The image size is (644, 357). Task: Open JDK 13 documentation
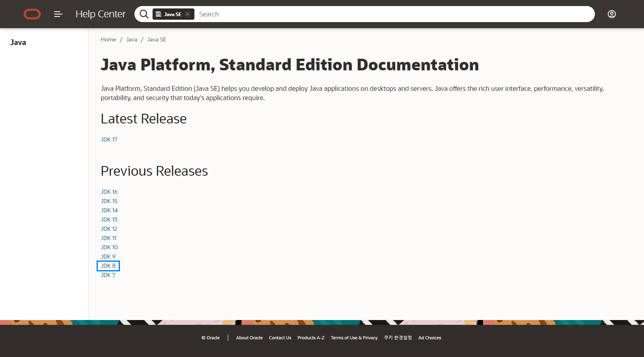point(109,220)
